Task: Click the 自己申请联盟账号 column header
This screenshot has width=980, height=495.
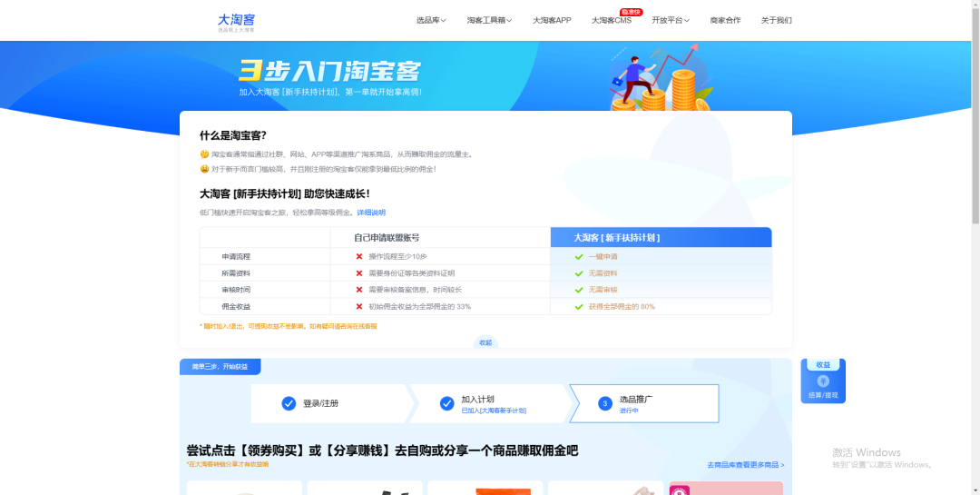Action: [x=387, y=238]
